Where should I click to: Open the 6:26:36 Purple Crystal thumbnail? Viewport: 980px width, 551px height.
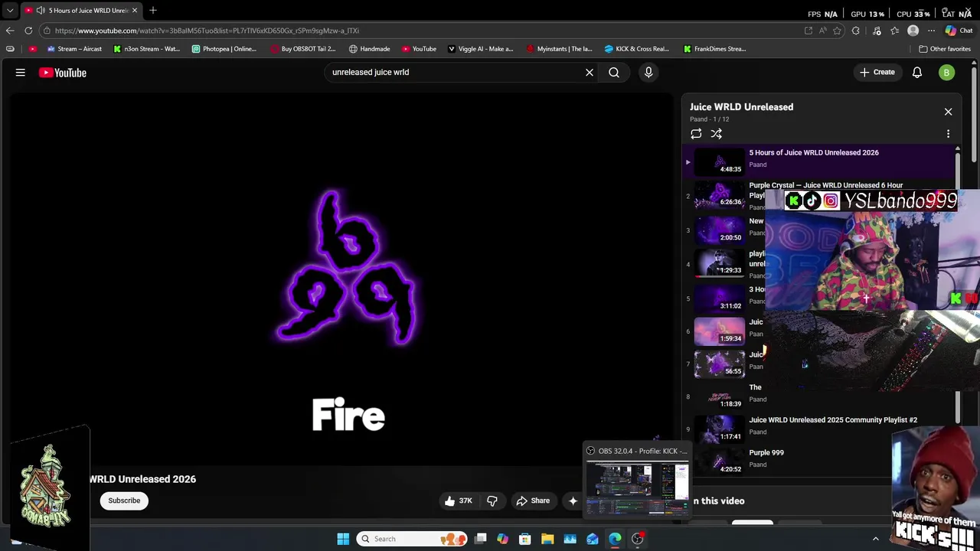point(719,194)
